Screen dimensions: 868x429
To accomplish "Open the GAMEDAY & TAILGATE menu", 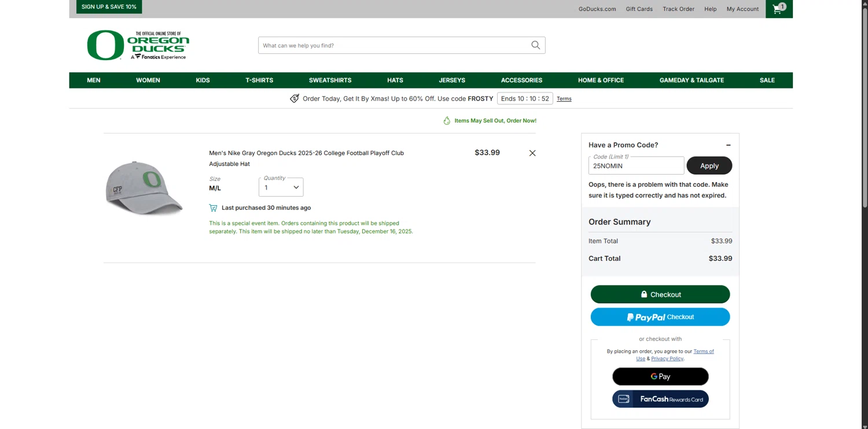I will 692,80.
